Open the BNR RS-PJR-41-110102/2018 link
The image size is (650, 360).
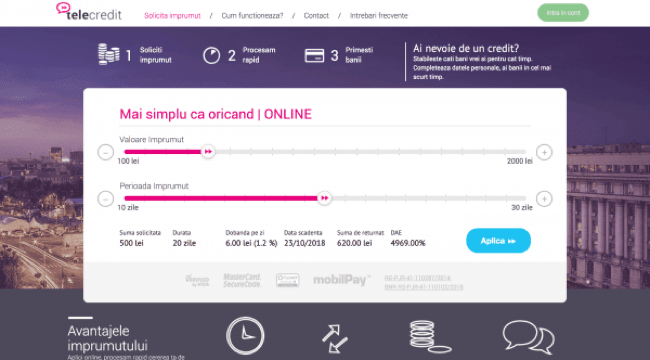424,287
